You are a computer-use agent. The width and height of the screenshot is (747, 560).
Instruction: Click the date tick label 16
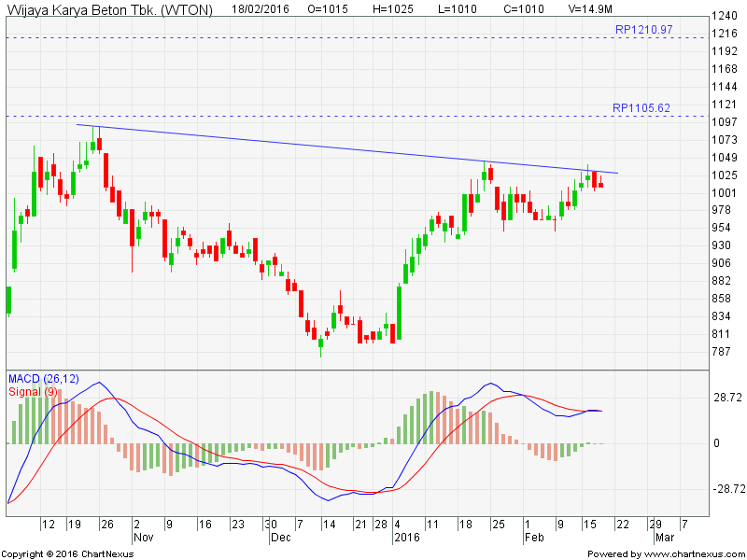(204, 525)
